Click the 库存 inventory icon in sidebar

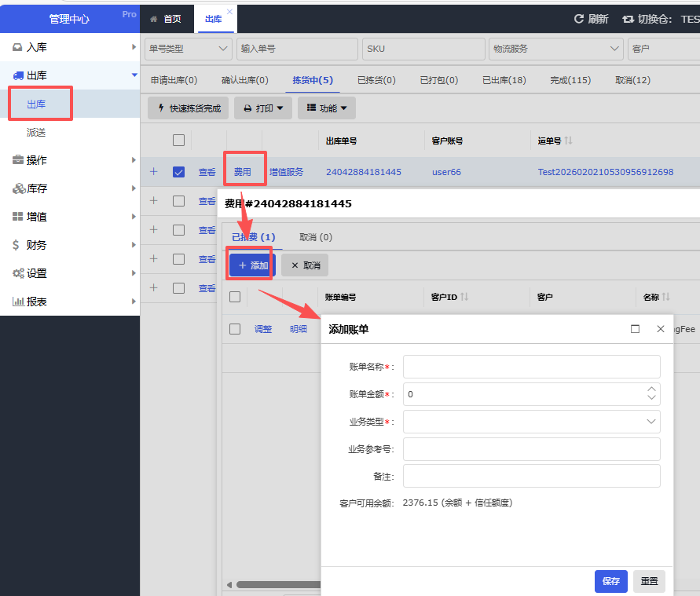click(x=17, y=188)
